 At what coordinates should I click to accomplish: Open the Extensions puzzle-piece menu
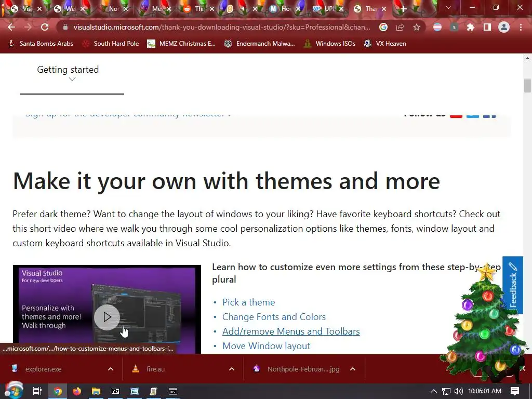(x=471, y=27)
